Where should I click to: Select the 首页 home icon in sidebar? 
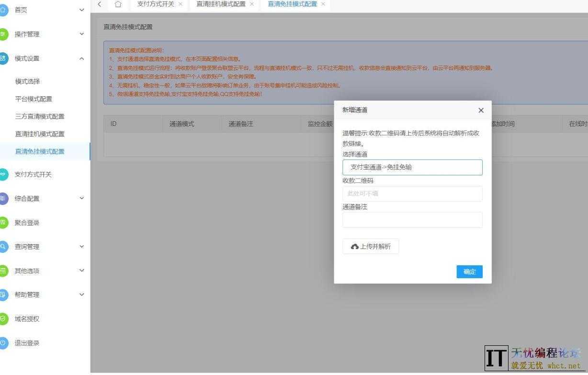(x=5, y=10)
